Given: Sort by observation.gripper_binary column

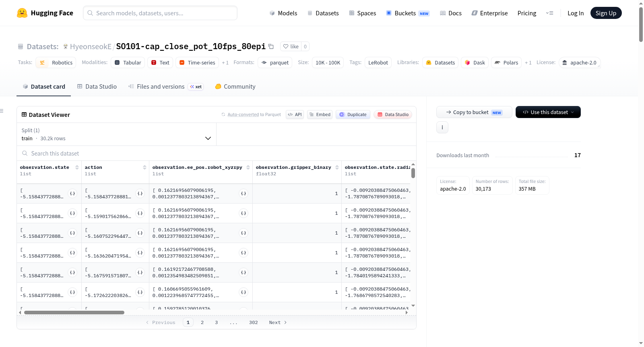Looking at the screenshot, I should 337,167.
